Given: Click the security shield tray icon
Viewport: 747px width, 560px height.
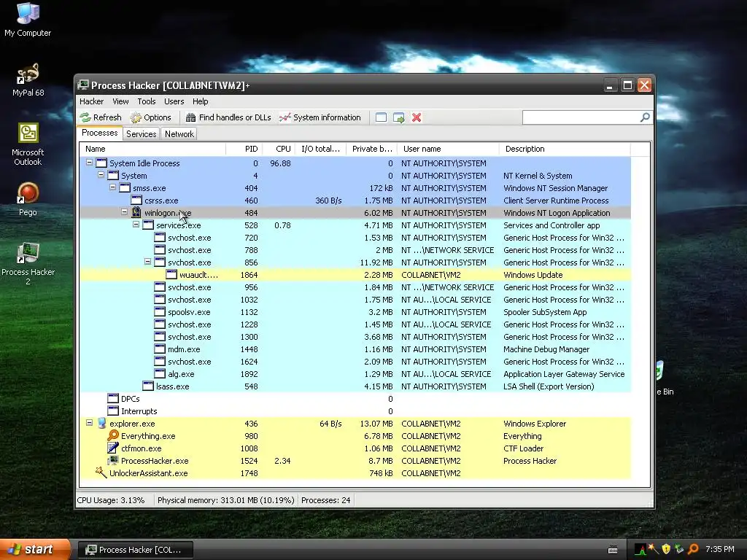Looking at the screenshot, I should 666,550.
